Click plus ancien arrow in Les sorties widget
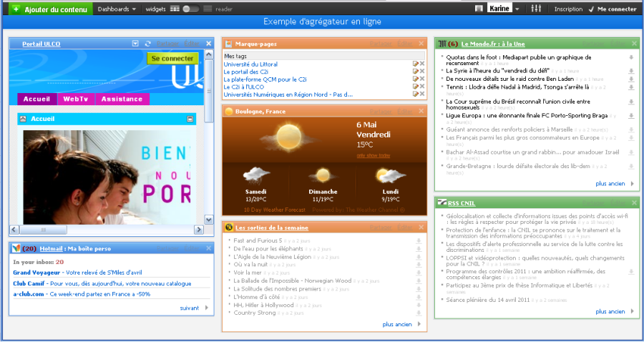This screenshot has width=644, height=342. (x=419, y=324)
